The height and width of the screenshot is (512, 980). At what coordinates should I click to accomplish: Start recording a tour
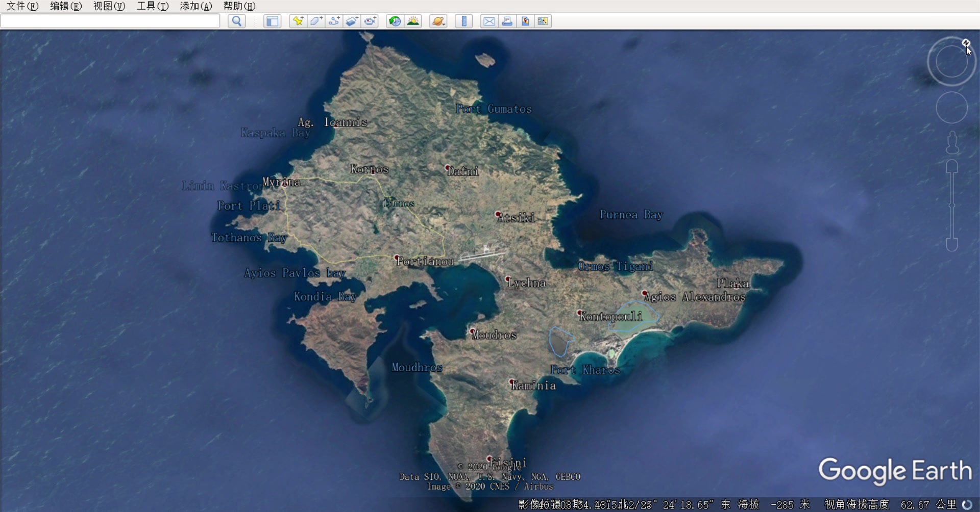pos(370,21)
